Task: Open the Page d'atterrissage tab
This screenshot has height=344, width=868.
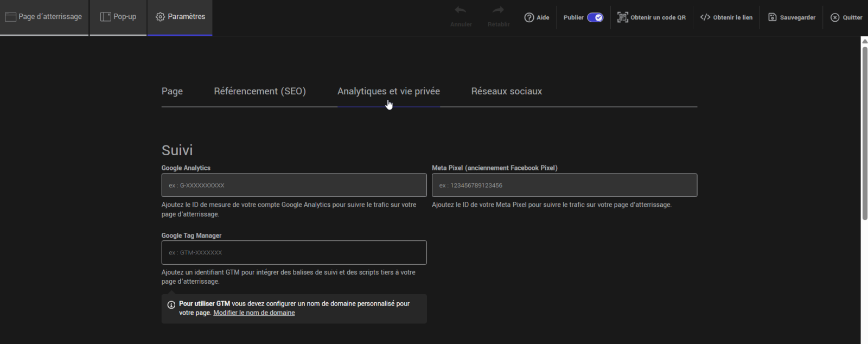Action: pos(44,17)
